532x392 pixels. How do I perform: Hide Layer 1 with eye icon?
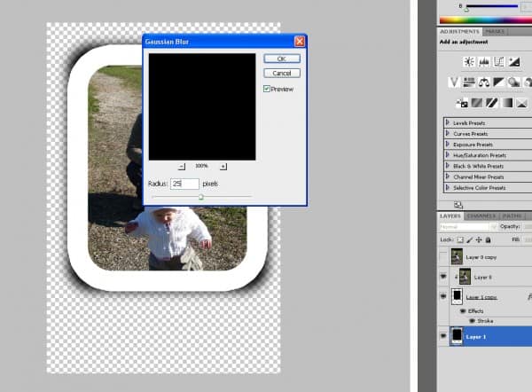[443, 337]
